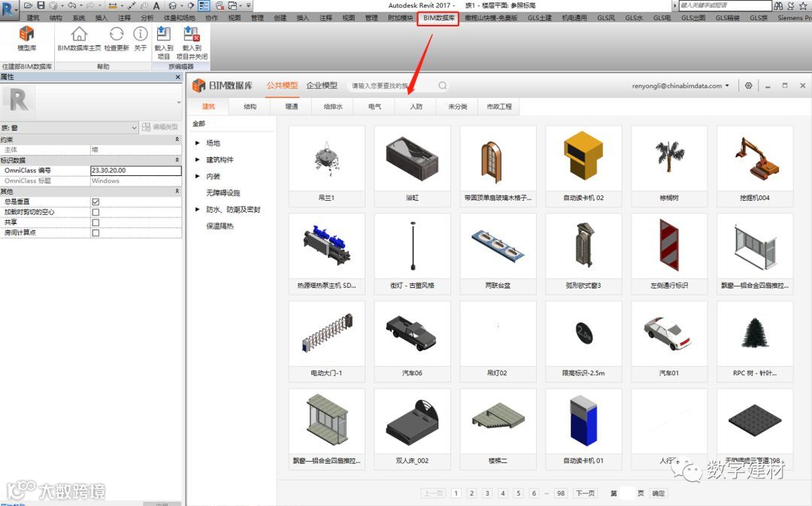Screen dimensions: 812x506
Task: Open the Revit application menu button
Action: coord(9,10)
